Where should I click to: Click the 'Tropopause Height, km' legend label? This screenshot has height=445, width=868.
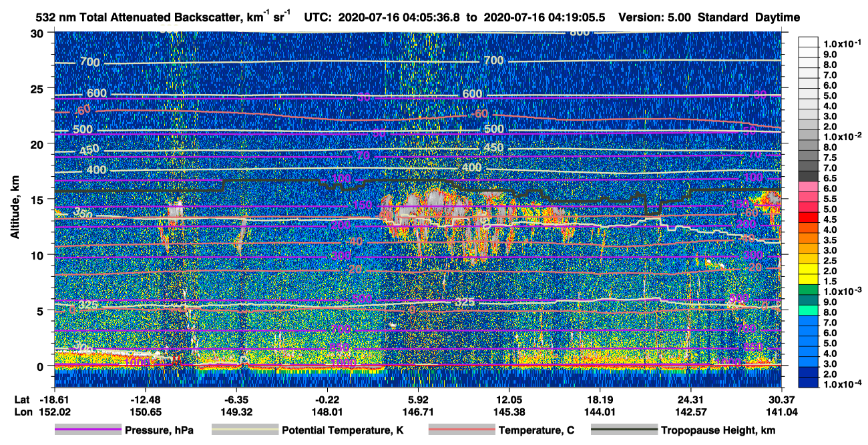point(718,430)
